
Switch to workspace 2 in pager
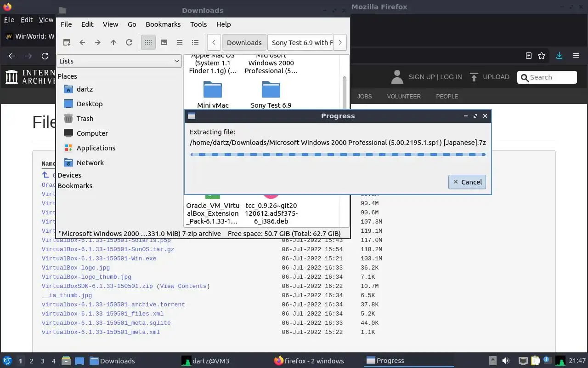tap(31, 361)
